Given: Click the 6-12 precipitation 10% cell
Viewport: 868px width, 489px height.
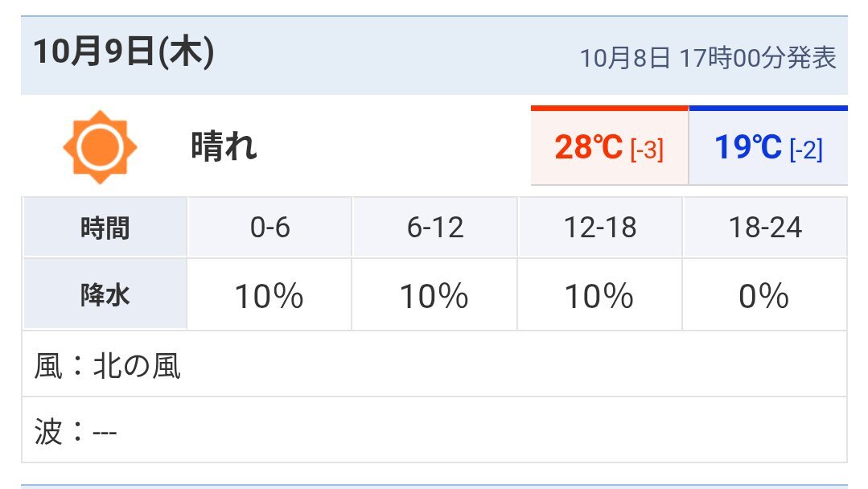Looking at the screenshot, I should [434, 298].
